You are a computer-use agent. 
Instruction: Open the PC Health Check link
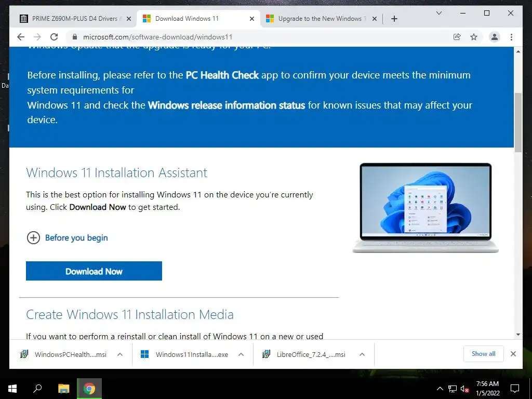[x=222, y=75]
